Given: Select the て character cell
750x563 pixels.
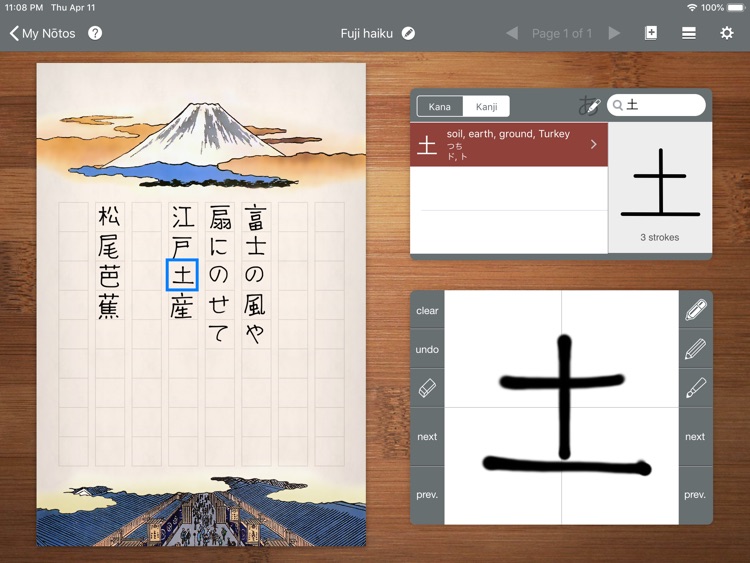Looking at the screenshot, I should [220, 334].
